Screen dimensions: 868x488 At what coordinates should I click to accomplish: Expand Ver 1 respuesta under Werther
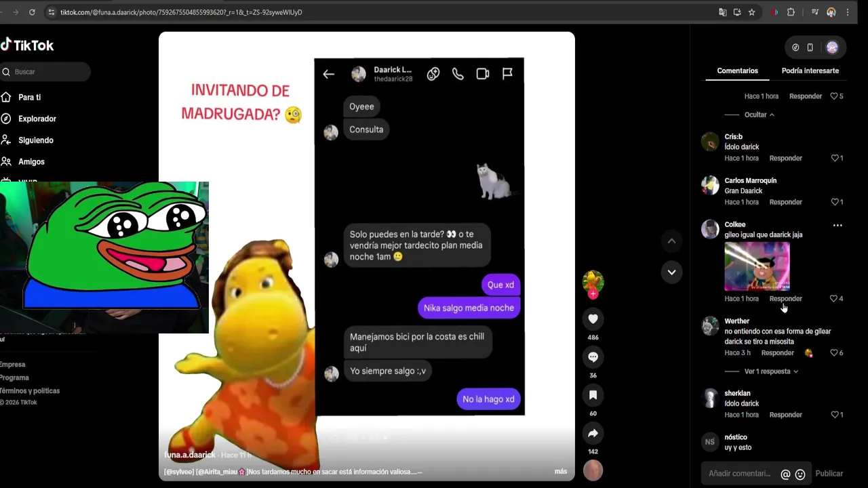pyautogui.click(x=771, y=371)
